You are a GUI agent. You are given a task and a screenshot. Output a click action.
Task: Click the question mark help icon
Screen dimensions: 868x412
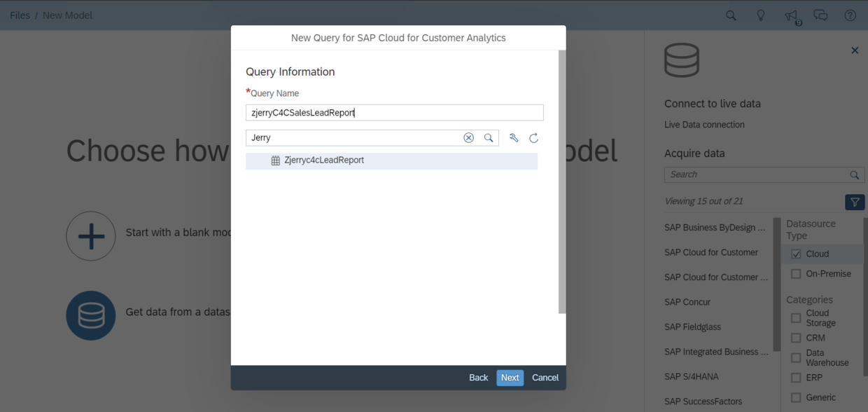tap(850, 15)
